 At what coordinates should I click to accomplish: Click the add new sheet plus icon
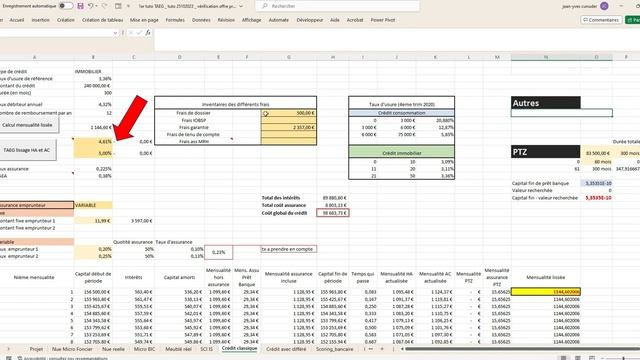(382, 349)
